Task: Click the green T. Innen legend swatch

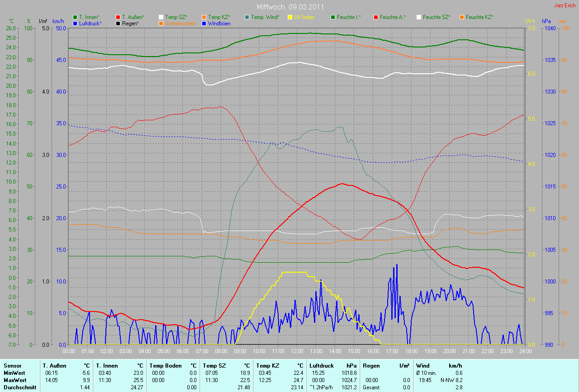Action: pyautogui.click(x=75, y=17)
